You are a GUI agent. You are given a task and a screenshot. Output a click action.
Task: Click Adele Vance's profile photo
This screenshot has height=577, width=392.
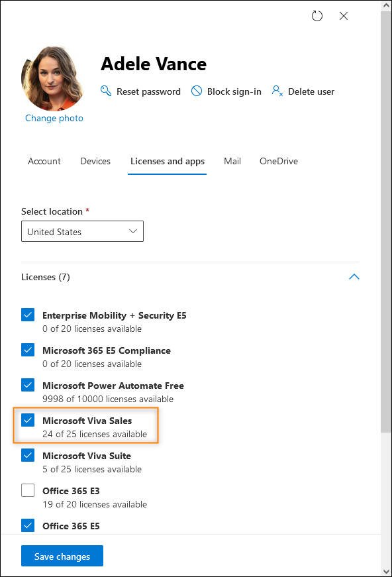(x=54, y=78)
